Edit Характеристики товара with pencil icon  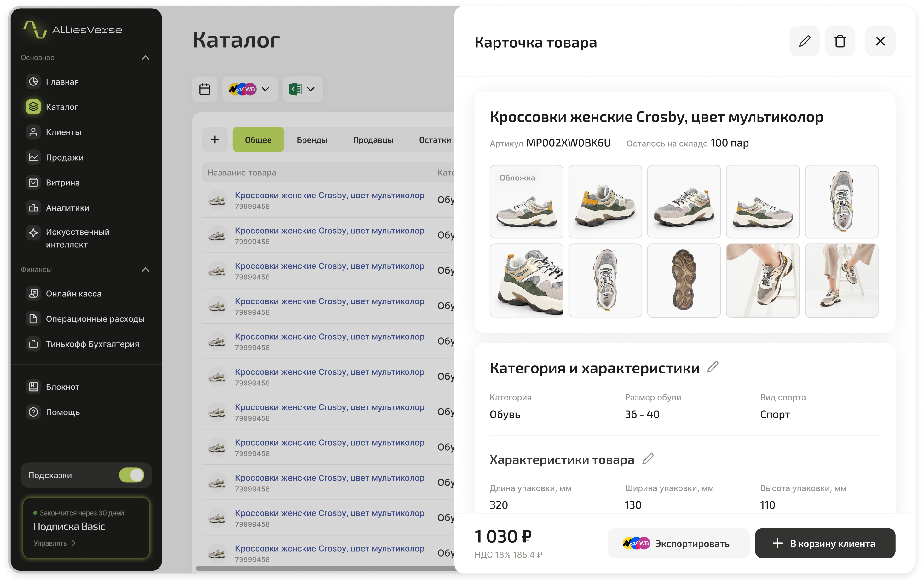click(x=648, y=459)
